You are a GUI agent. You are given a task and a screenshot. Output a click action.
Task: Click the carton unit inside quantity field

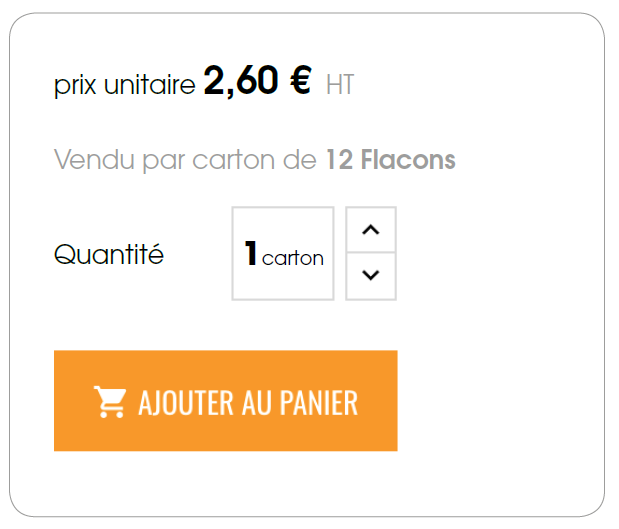pyautogui.click(x=293, y=258)
